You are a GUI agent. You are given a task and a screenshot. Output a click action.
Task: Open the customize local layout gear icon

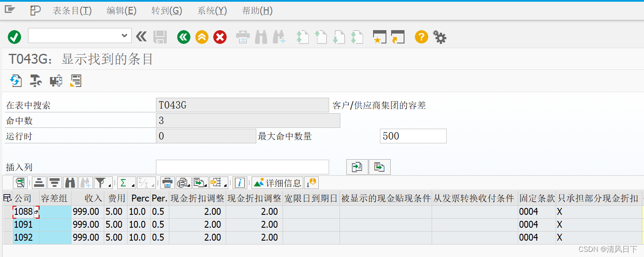pos(439,37)
